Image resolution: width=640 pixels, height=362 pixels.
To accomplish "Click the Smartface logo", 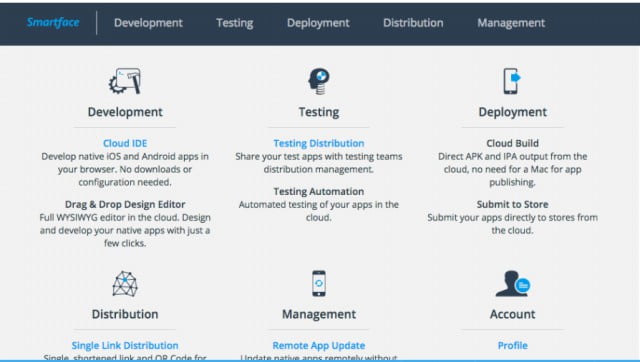I will tap(53, 22).
